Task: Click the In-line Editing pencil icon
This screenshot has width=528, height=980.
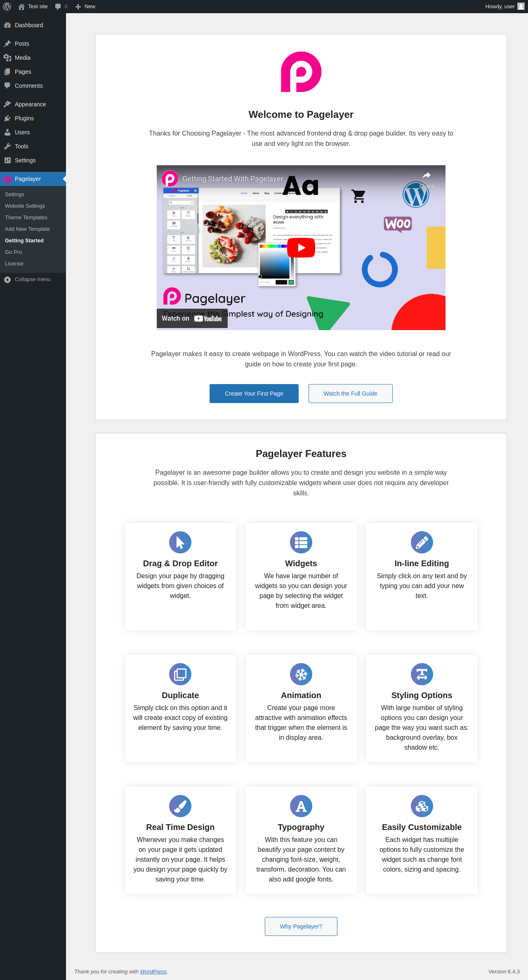Action: 422,542
